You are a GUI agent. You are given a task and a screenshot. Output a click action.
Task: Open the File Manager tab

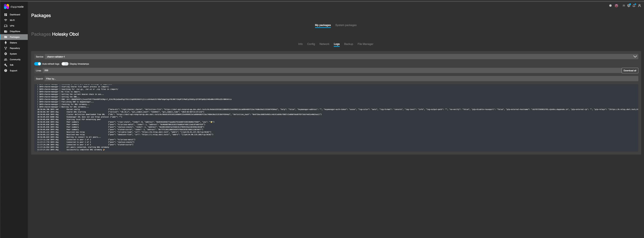click(x=365, y=44)
